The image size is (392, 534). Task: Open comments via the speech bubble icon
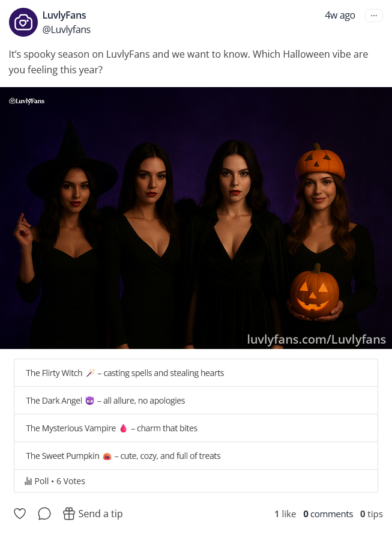(44, 514)
